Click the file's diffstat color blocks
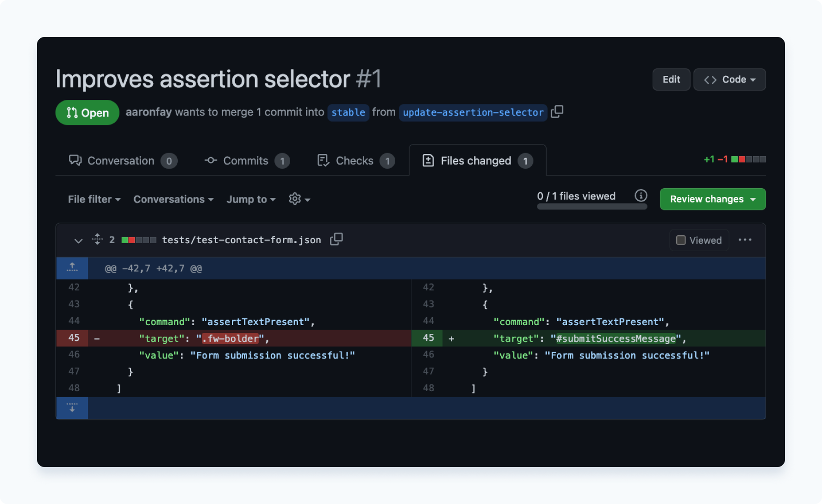The width and height of the screenshot is (822, 504). [139, 240]
